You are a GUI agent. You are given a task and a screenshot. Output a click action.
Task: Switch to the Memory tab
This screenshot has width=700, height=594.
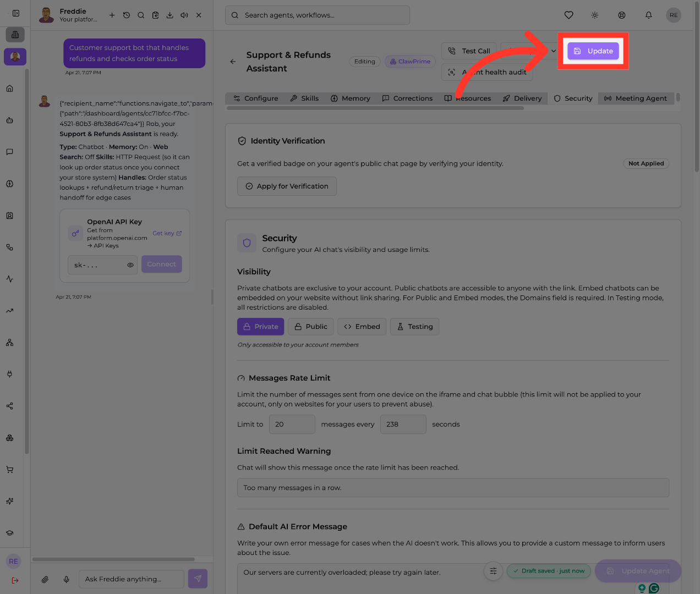(351, 98)
